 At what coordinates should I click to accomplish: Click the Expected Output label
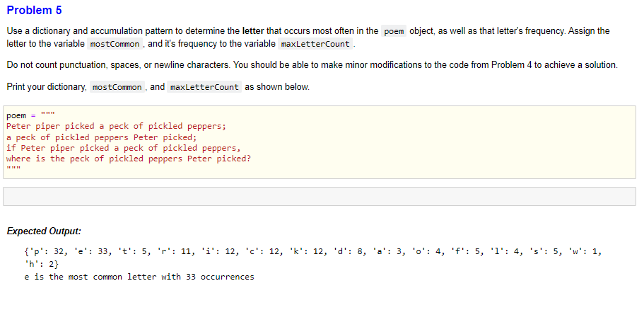pyautogui.click(x=44, y=231)
